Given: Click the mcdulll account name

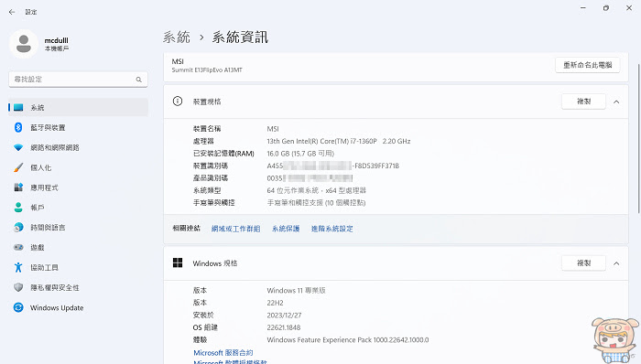Looking at the screenshot, I should coord(57,40).
